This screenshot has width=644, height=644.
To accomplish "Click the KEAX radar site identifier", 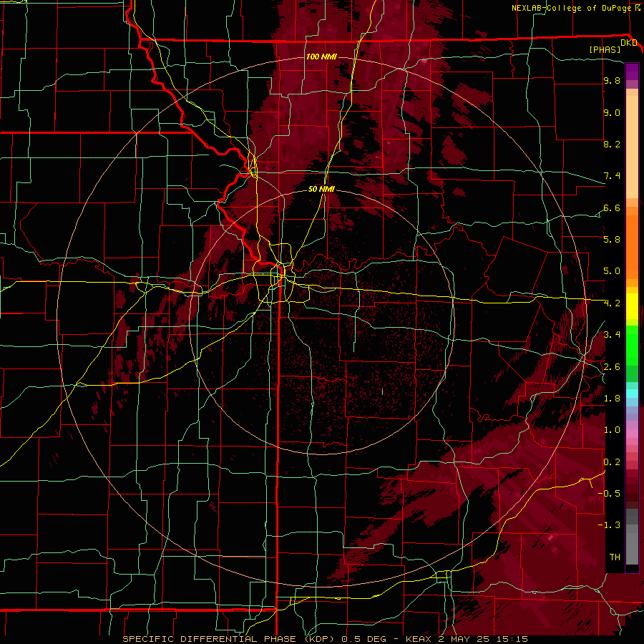I will (x=419, y=639).
